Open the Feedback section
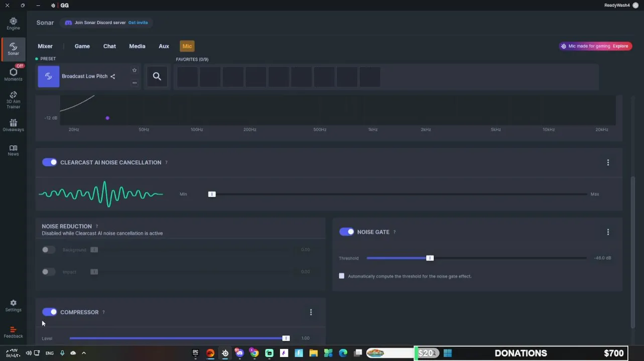 pyautogui.click(x=13, y=332)
